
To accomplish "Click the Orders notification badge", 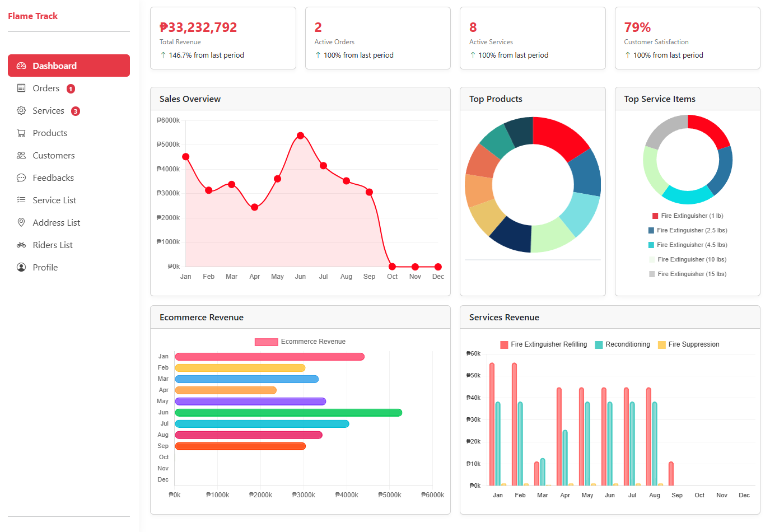I will [71, 88].
